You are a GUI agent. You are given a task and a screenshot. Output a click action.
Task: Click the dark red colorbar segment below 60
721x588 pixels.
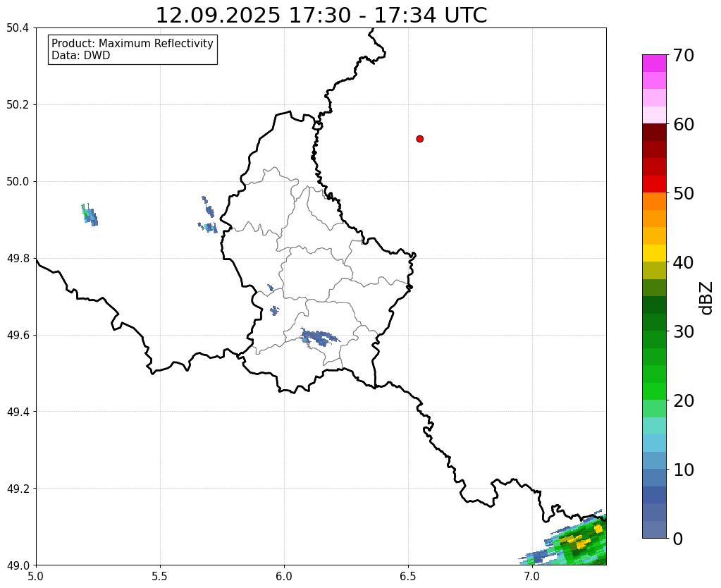point(654,133)
